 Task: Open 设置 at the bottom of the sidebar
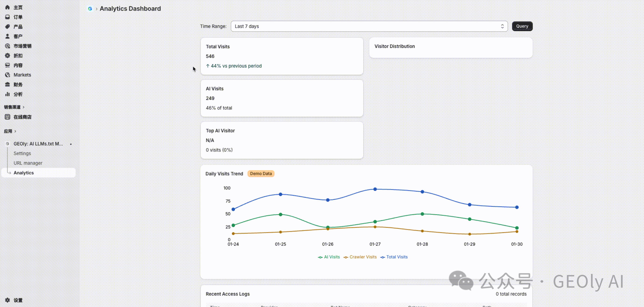tap(18, 300)
